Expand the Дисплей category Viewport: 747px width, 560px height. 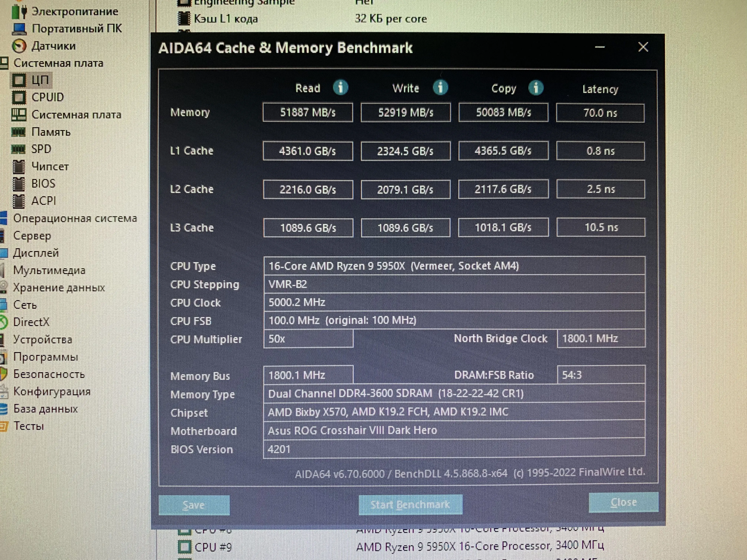pos(36,253)
